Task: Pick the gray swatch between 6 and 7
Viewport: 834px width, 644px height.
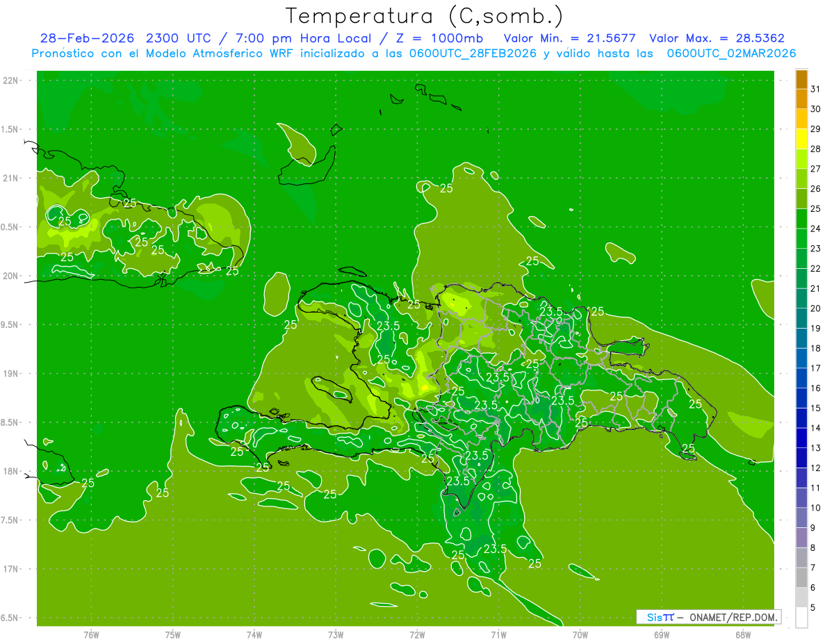Action: [x=801, y=577]
